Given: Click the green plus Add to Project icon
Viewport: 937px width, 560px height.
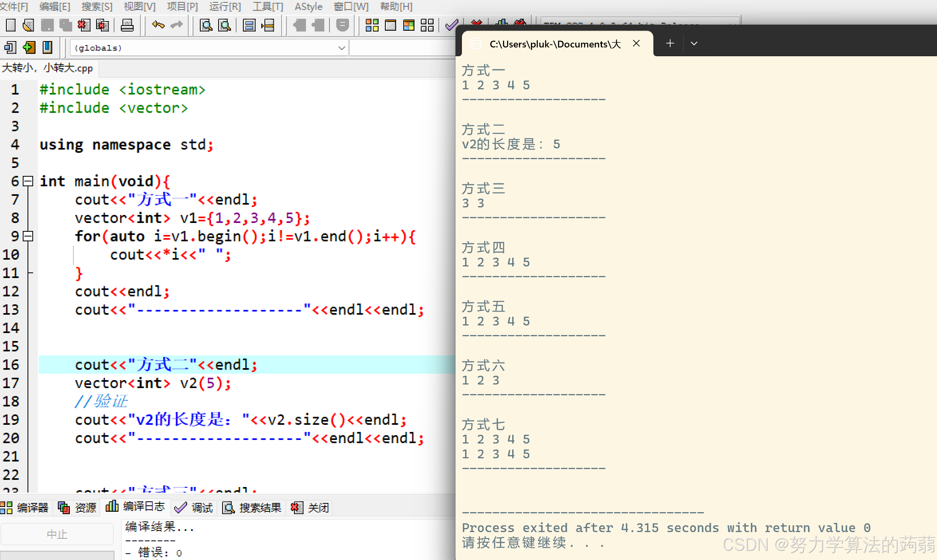Looking at the screenshot, I should click(29, 47).
